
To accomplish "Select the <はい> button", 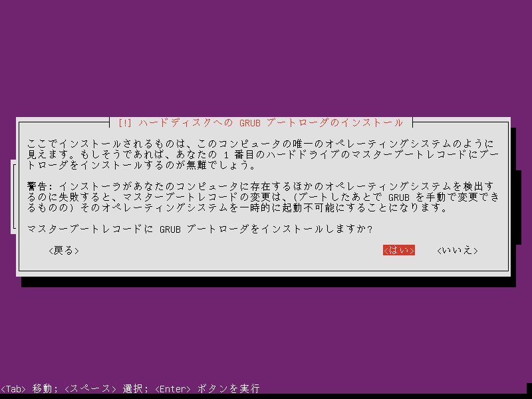I will tap(399, 250).
